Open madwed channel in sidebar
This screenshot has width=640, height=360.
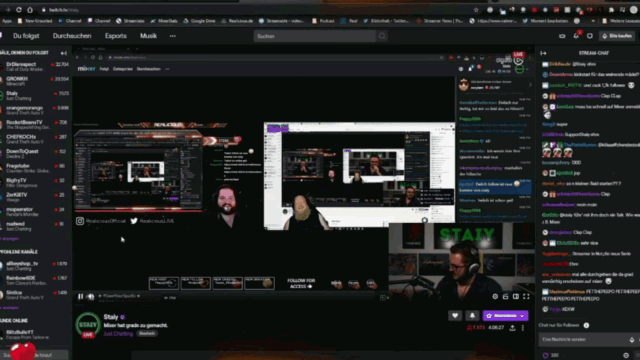tap(35, 226)
